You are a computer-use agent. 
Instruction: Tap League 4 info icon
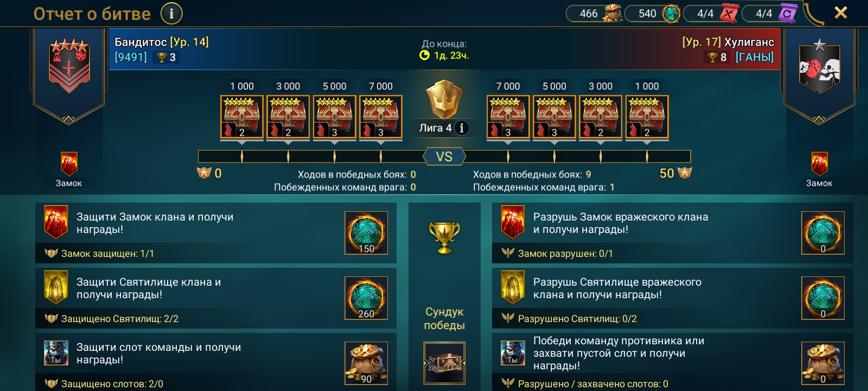(x=462, y=128)
